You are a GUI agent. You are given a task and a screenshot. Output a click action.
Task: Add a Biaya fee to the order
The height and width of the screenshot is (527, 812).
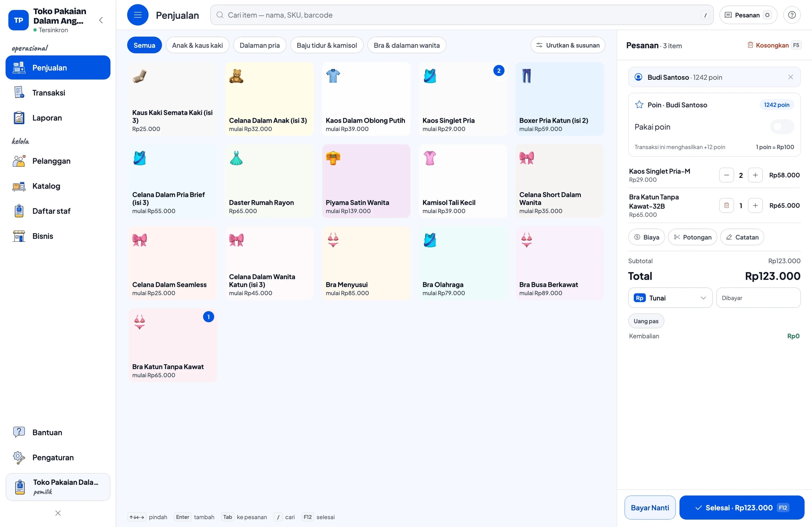click(646, 237)
